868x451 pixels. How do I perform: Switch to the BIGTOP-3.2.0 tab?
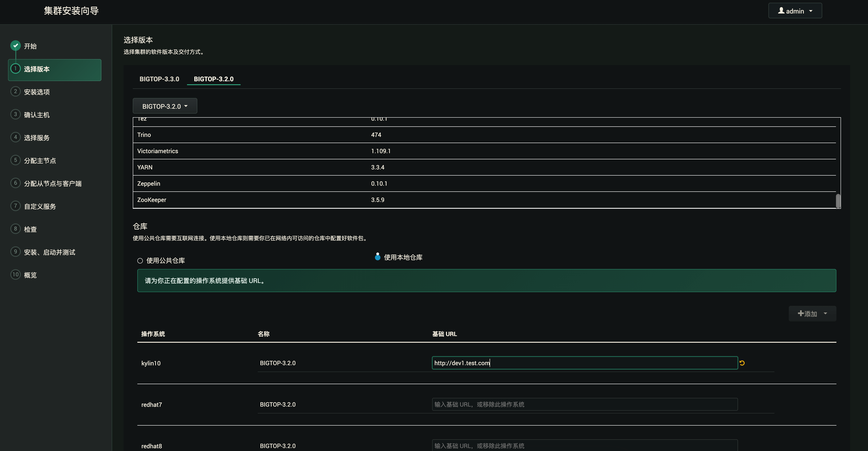(214, 79)
